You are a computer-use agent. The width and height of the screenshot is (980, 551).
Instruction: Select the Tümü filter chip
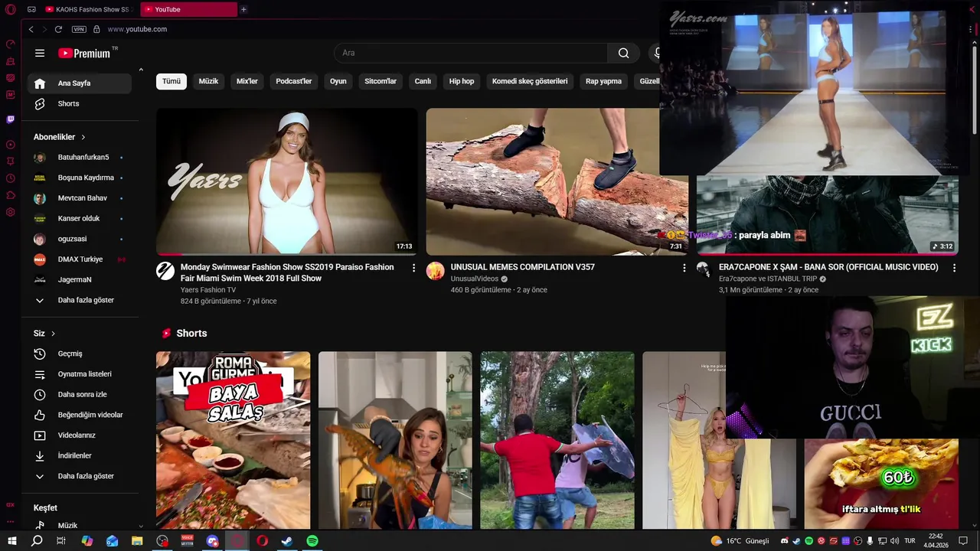pos(171,81)
